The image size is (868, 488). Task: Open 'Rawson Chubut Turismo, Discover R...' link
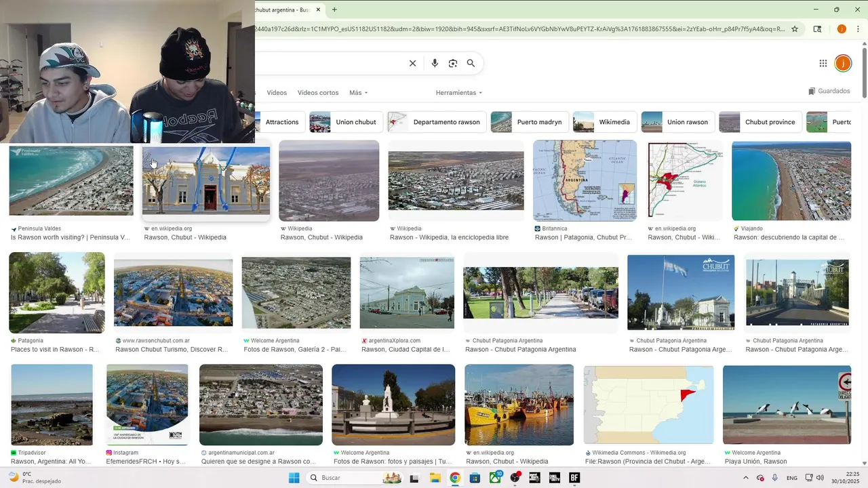(172, 350)
